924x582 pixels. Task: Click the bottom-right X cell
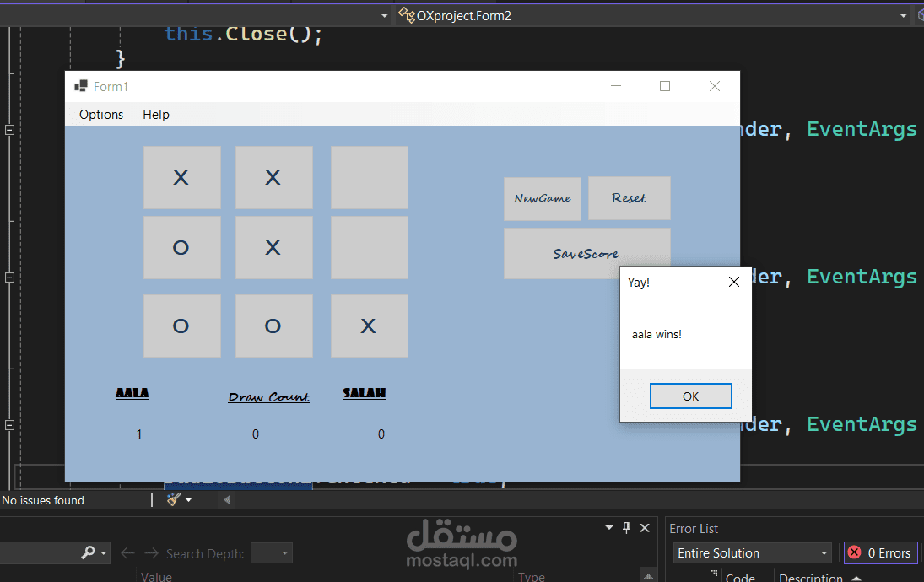click(369, 326)
